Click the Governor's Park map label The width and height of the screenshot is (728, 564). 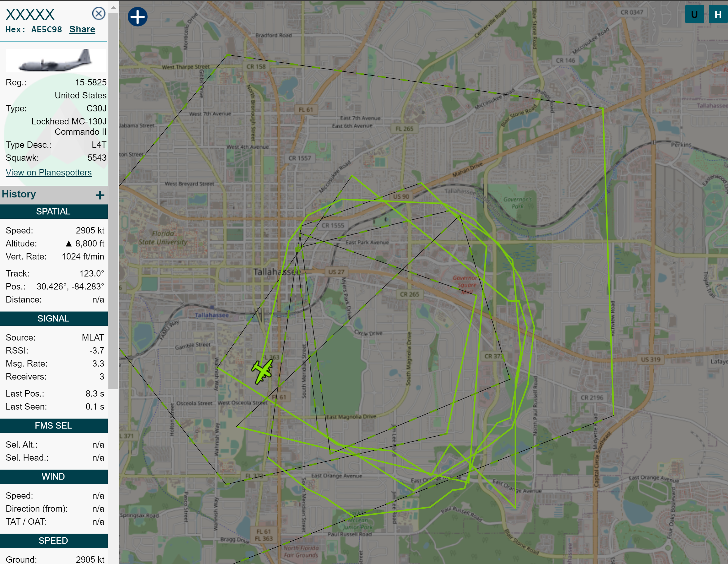pyautogui.click(x=518, y=202)
